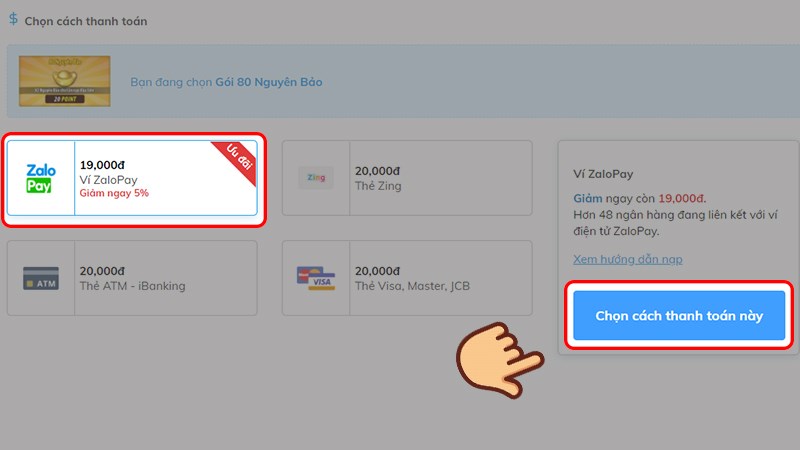
Task: Click the Zing card logo icon
Action: click(316, 178)
